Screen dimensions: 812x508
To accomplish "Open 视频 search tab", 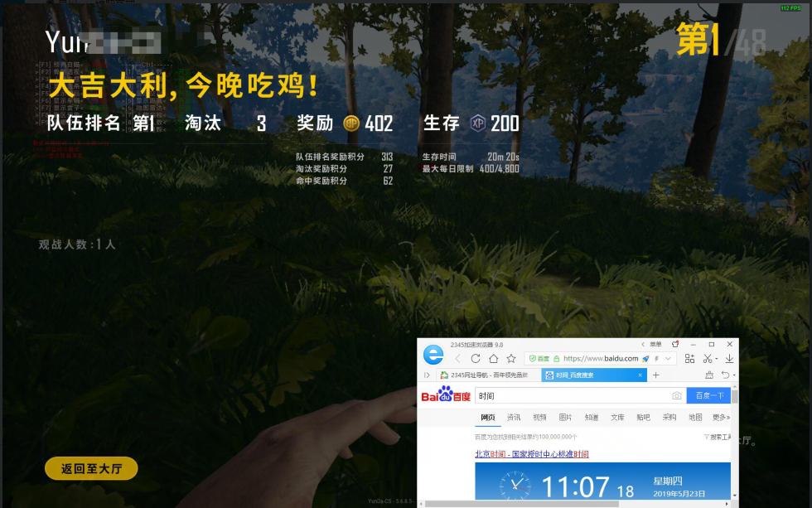I will point(539,418).
